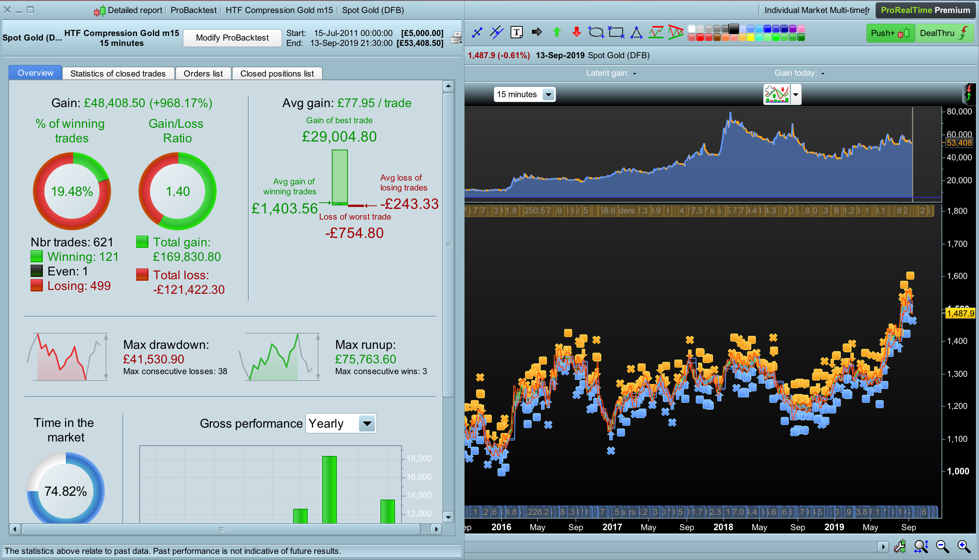The image size is (979, 560).
Task: Click the zoom out magnifier icon
Action: click(942, 546)
